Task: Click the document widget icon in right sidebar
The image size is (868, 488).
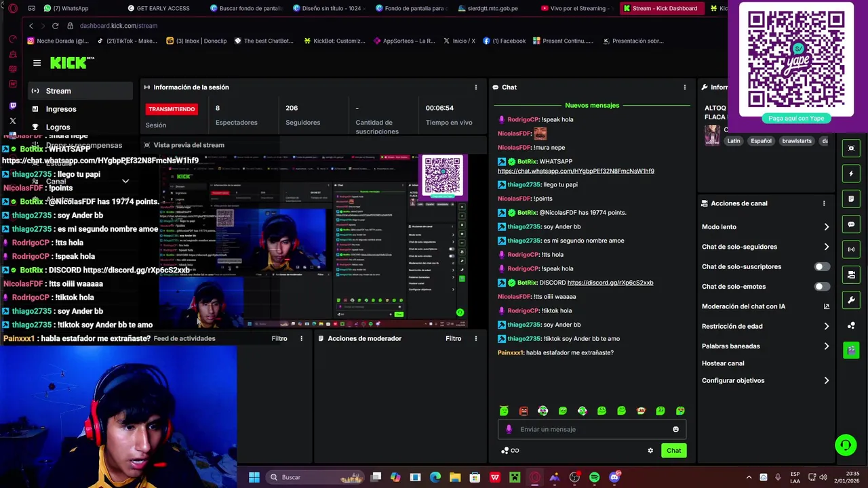Action: (x=851, y=199)
